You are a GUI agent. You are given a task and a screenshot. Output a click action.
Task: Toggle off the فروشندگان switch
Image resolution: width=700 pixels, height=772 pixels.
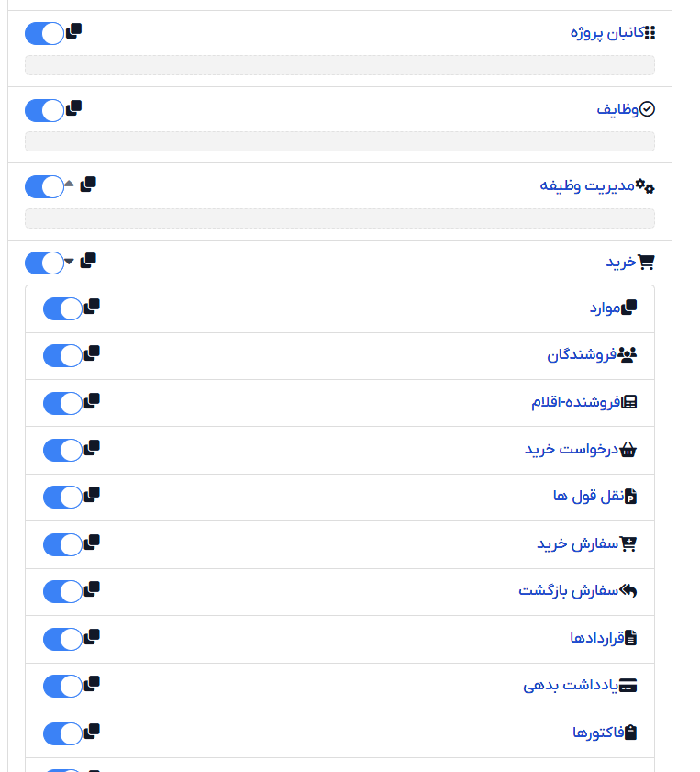point(62,355)
